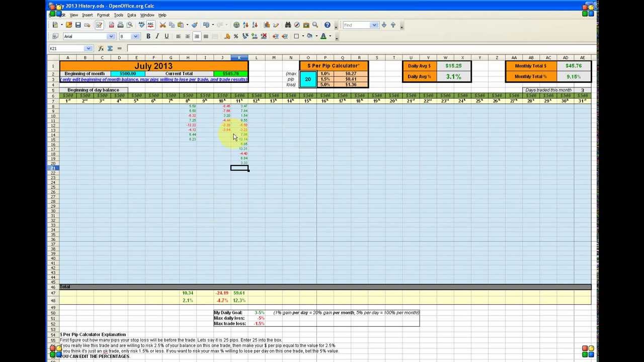
Task: Click the Font Color swatch button
Action: (x=323, y=36)
